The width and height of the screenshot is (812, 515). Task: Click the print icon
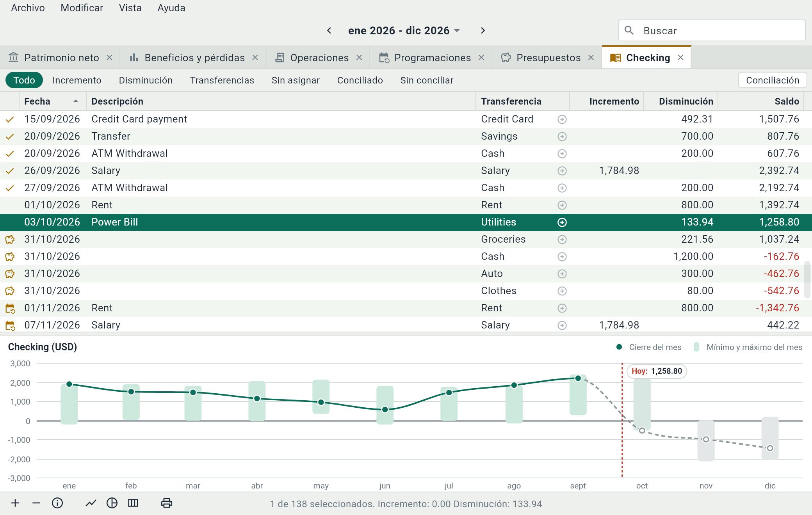tap(167, 503)
